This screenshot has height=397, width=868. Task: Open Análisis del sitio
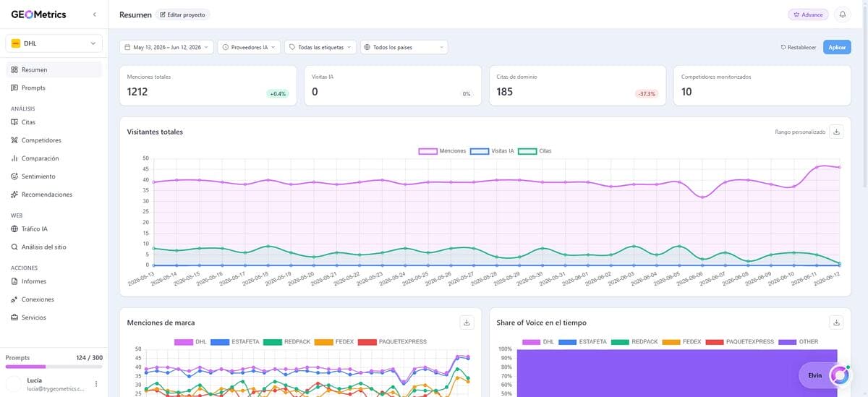point(54,247)
